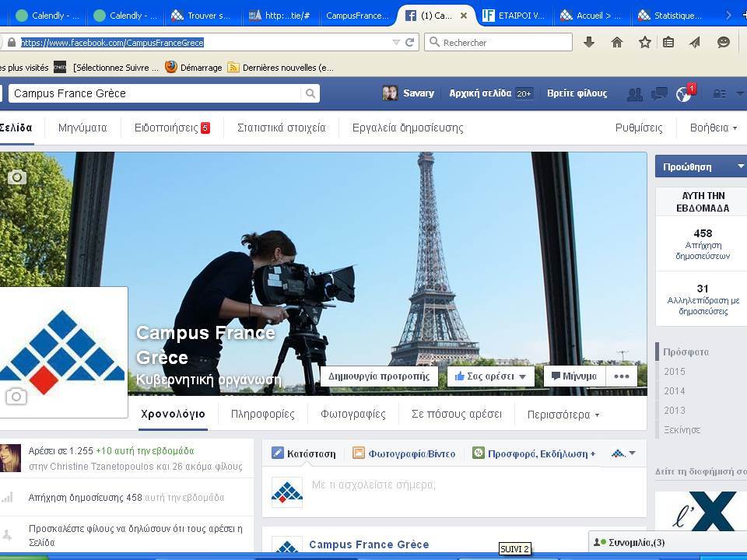
Task: Click Βρείτε φίλους link
Action: (x=577, y=93)
